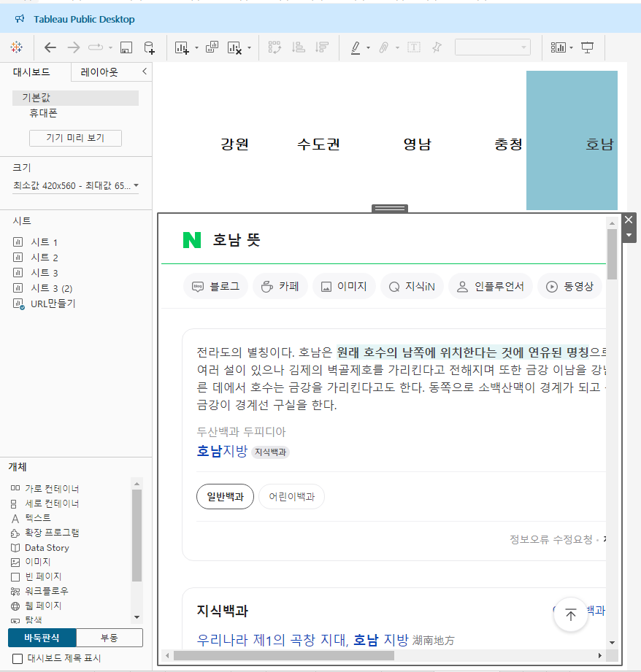Open 호남지방 encyclopedia link
641x672 pixels.
pyautogui.click(x=222, y=451)
